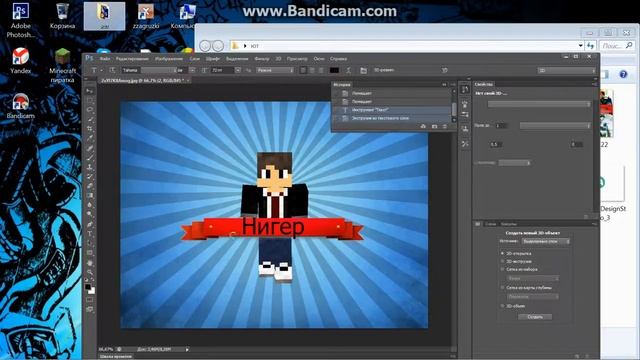Toggle text orientation in options bar
The height and width of the screenshot is (360, 640).
point(112,70)
